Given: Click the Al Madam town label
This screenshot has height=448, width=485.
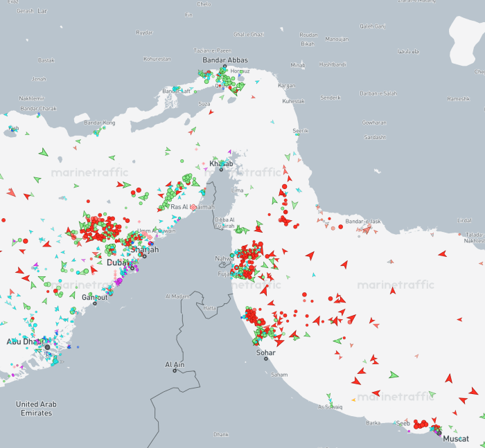Looking at the screenshot, I should coord(177,296).
